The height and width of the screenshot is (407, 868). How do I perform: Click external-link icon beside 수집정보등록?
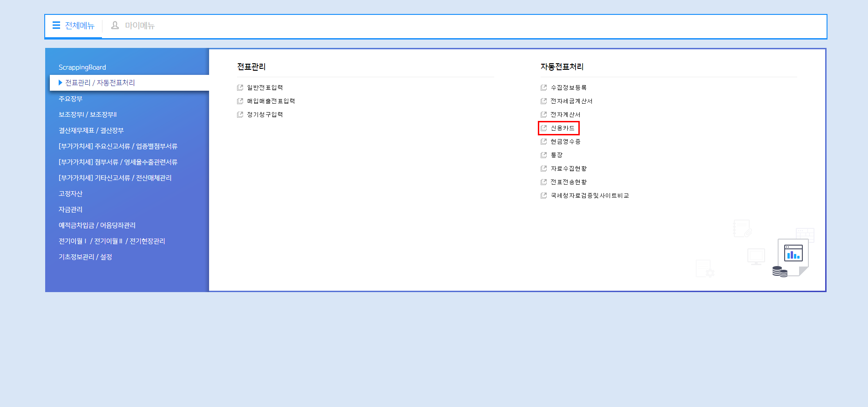click(543, 87)
